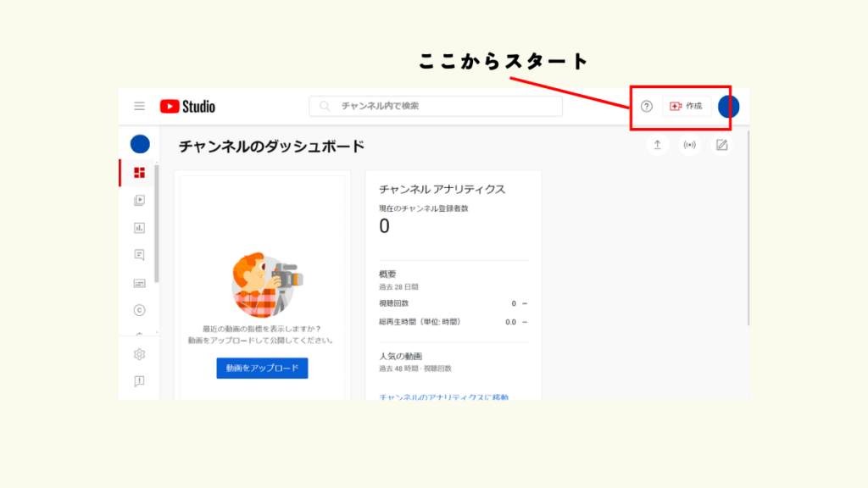Open the 作成 (Create) menu

point(687,106)
